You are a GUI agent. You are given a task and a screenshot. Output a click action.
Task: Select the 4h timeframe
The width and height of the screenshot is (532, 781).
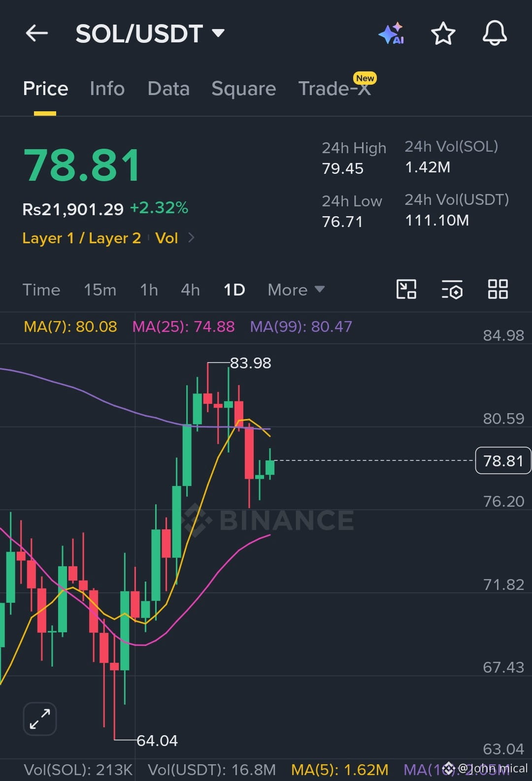click(190, 290)
